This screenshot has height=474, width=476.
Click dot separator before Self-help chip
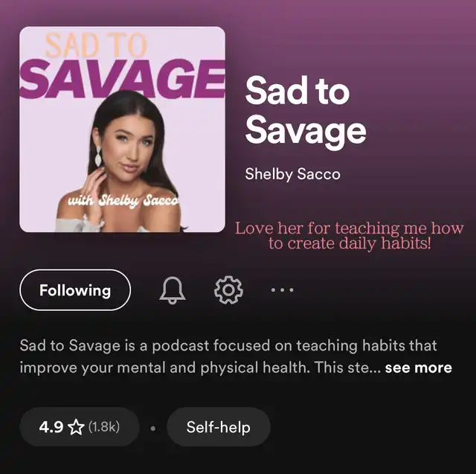(x=153, y=429)
